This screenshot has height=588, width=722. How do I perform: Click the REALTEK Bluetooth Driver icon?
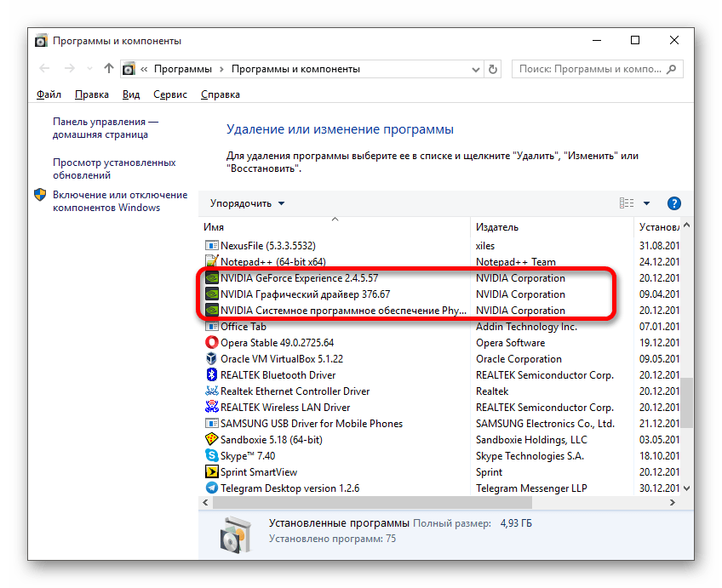[x=212, y=375]
